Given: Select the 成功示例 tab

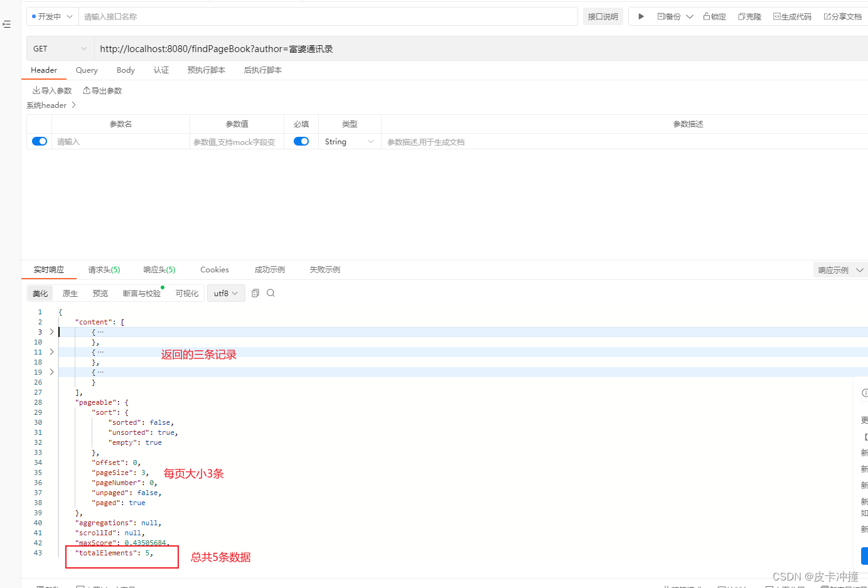Looking at the screenshot, I should (270, 270).
